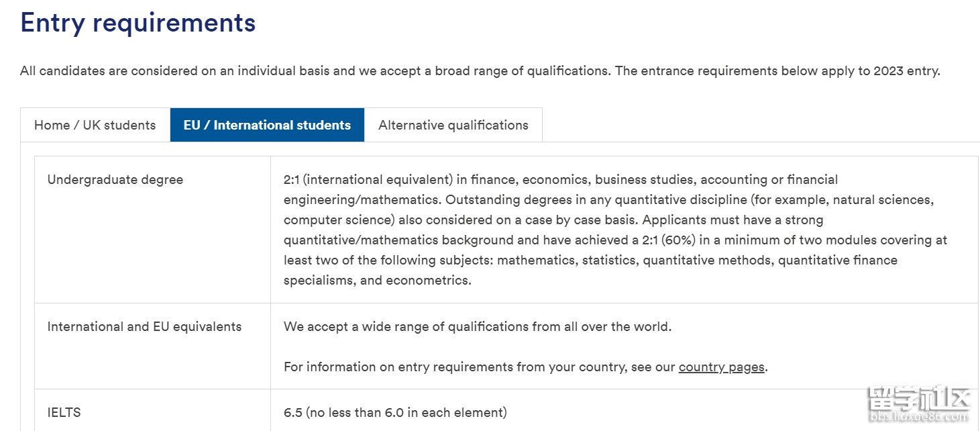Click the Entry requirements heading
The height and width of the screenshot is (431, 980).
click(138, 22)
